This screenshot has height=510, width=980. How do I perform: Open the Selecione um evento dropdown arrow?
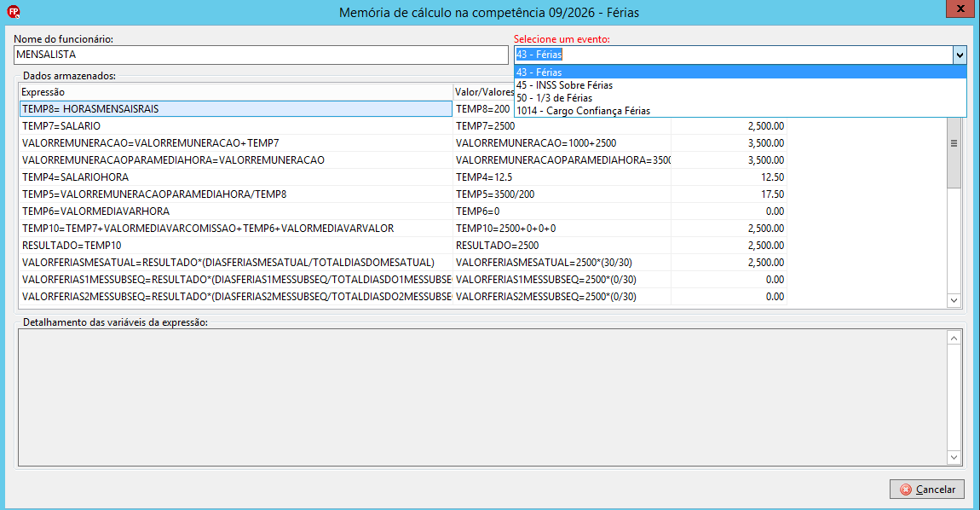coord(960,55)
